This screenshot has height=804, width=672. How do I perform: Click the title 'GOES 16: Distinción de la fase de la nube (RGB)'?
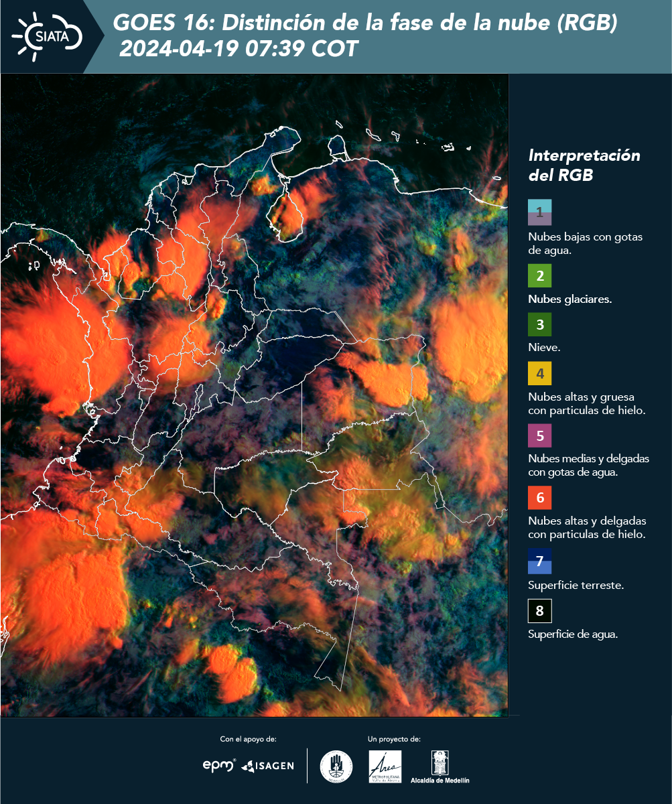point(365,23)
